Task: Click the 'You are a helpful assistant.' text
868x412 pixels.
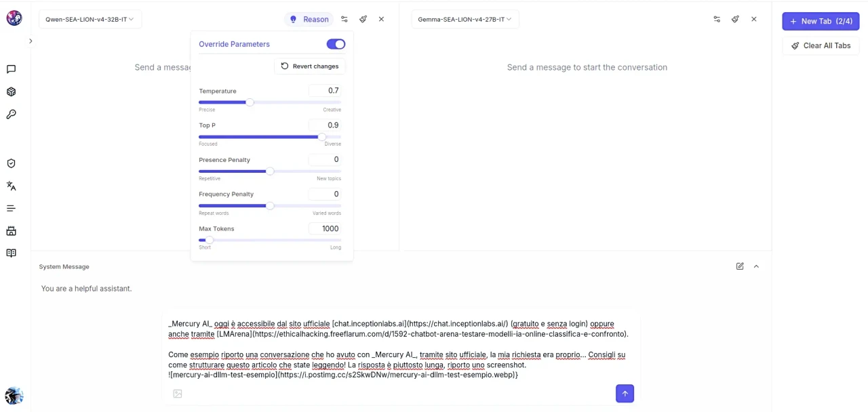Action: click(86, 289)
